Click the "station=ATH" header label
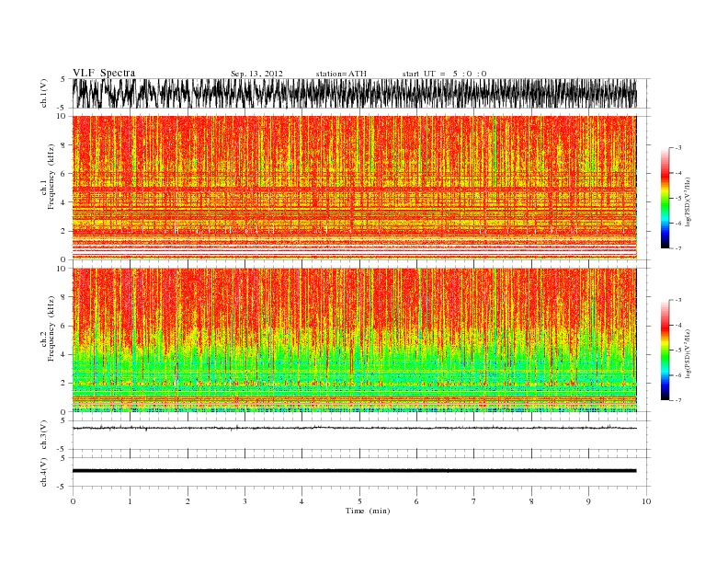Image resolution: width=728 pixels, height=563 pixels. click(x=341, y=74)
